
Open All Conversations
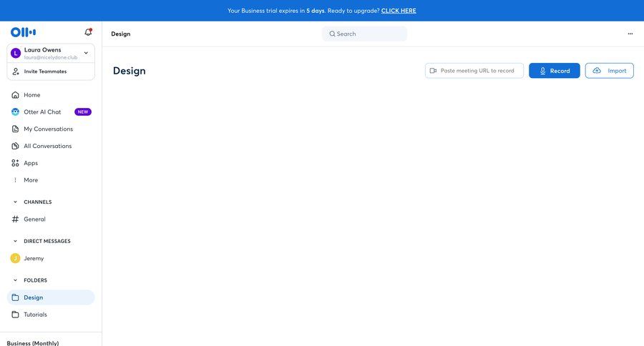(x=47, y=146)
